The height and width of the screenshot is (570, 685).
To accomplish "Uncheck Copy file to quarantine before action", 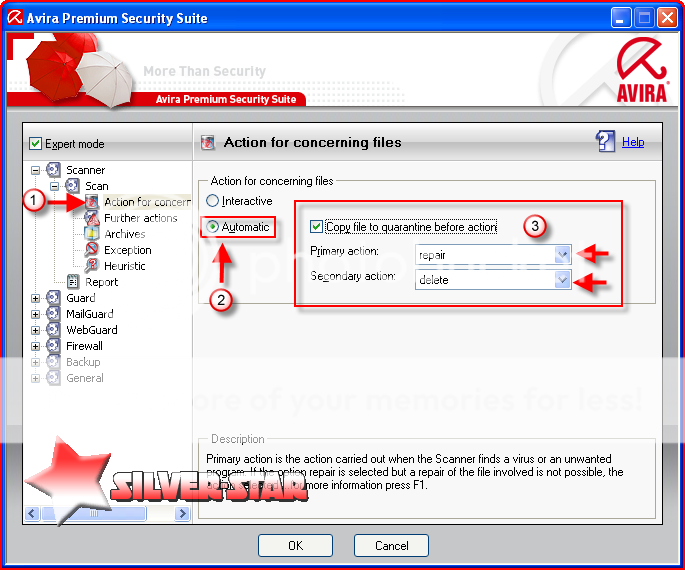I will [x=316, y=227].
